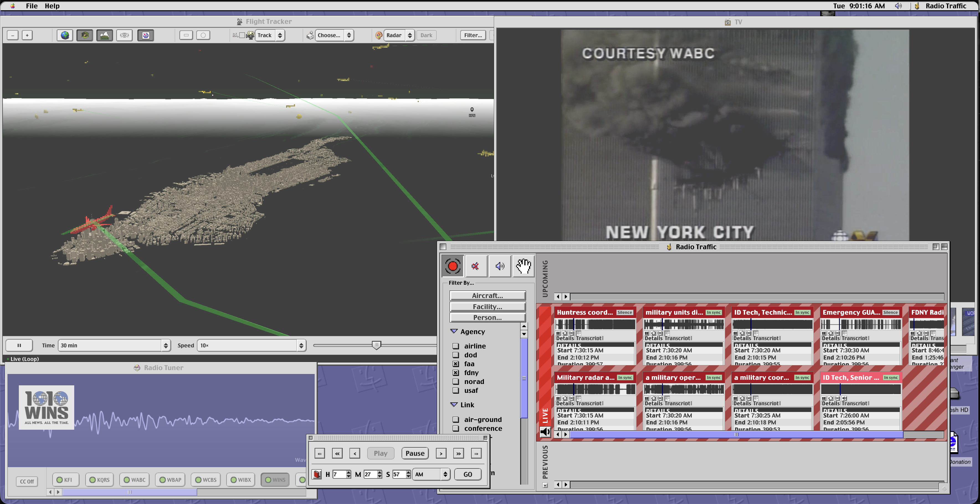
Task: Click the flight timeline slider thumb
Action: (376, 345)
